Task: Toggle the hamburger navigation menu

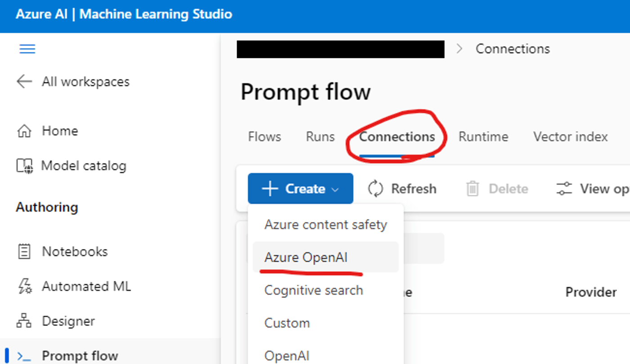Action: (27, 49)
